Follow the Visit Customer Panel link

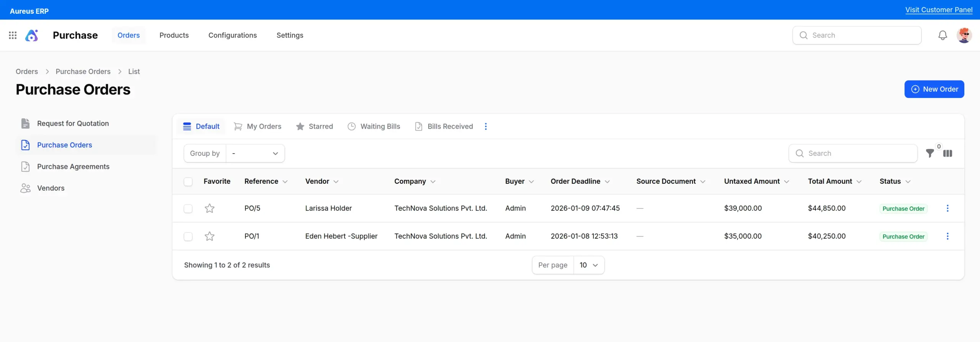coord(939,10)
